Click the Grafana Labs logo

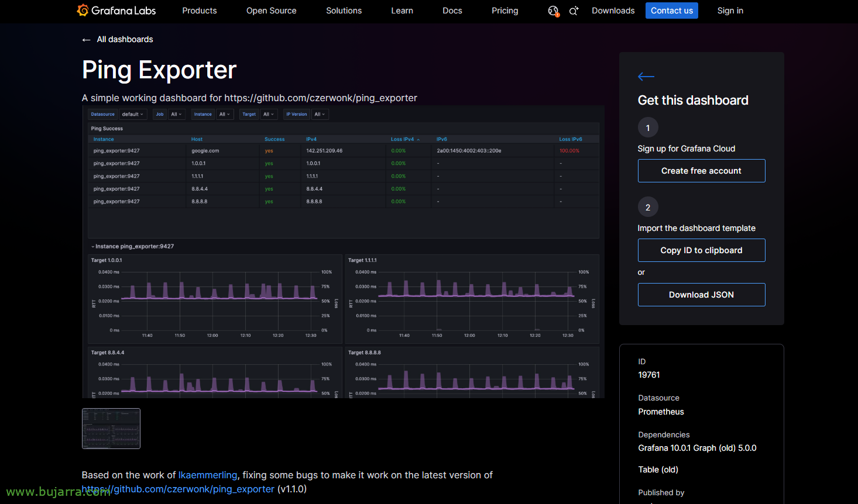[x=116, y=11]
